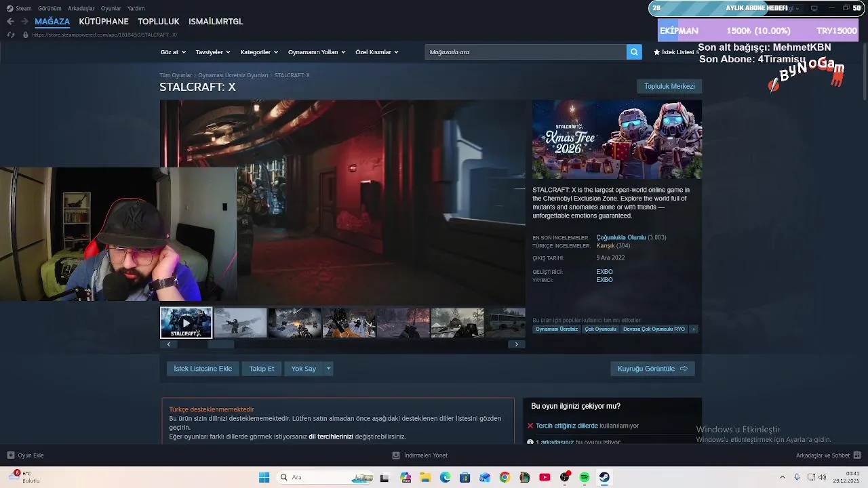Expand the Tavsiyeler dropdown
The height and width of the screenshot is (488, 868).
[213, 52]
